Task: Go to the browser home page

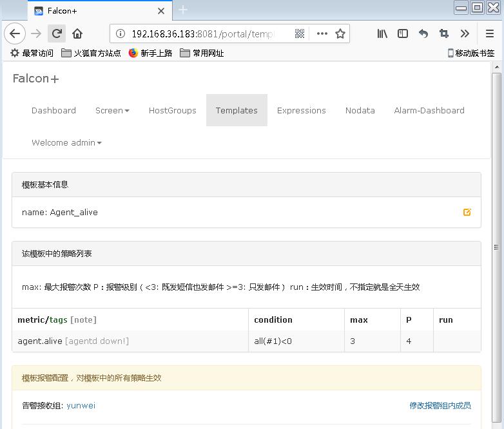Action: pos(77,33)
